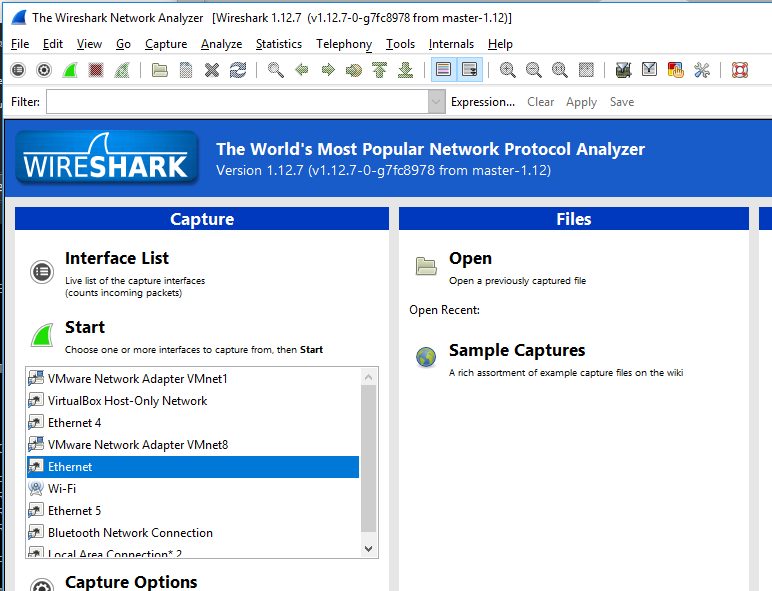Expand the filter history dropdown arrow

tap(436, 102)
